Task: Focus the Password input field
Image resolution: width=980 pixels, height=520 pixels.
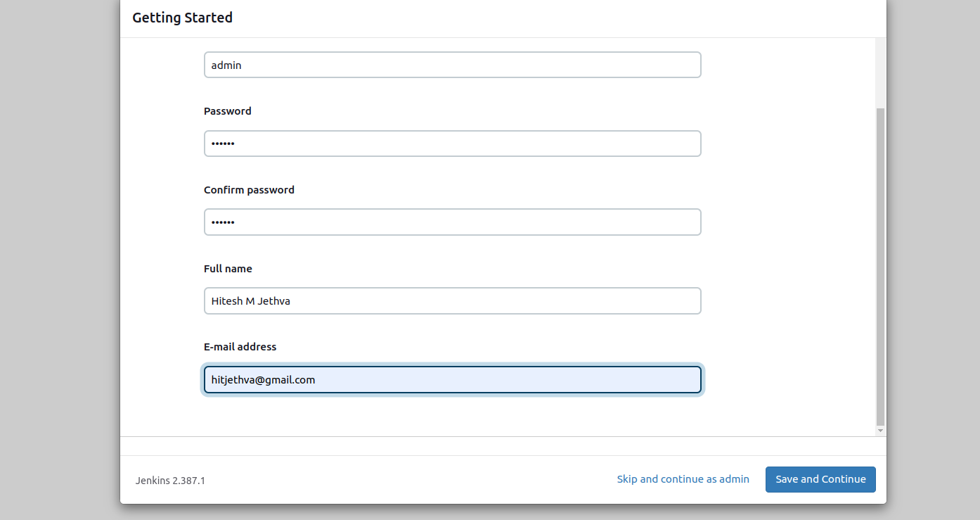Action: point(452,144)
